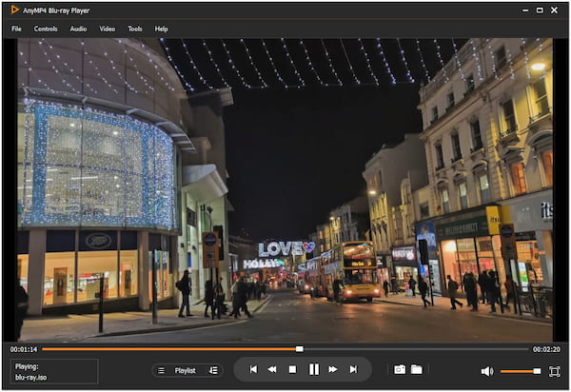Skip to the previous chapter
571x392 pixels.
(253, 369)
